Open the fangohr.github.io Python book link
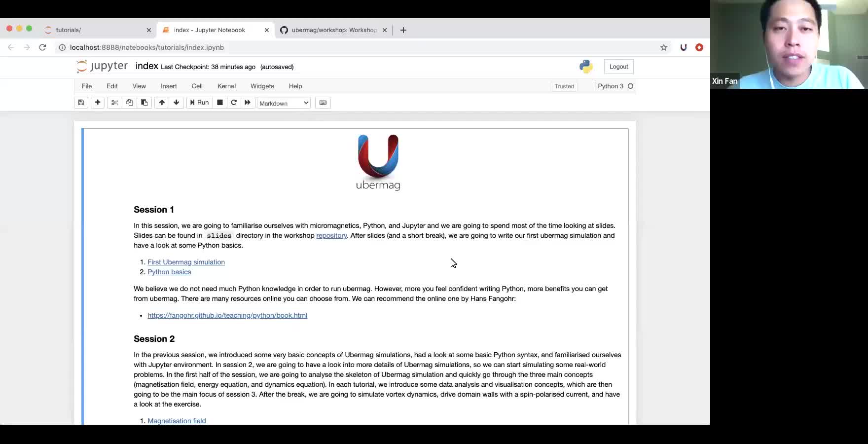 pos(227,315)
